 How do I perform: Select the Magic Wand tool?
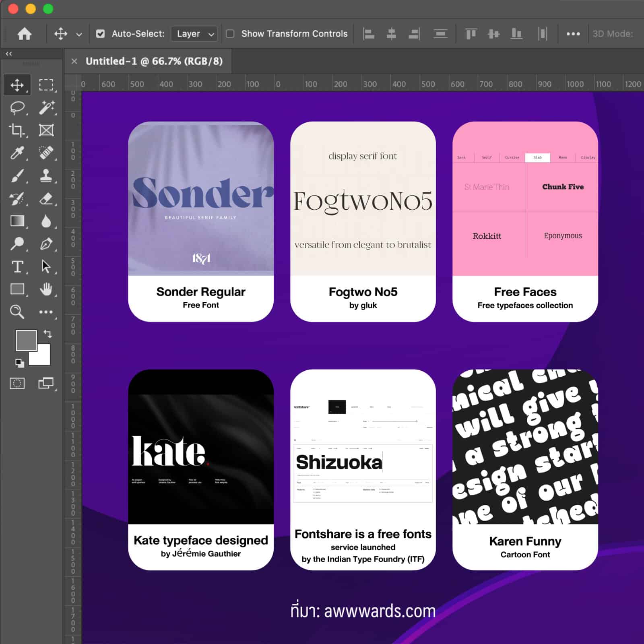46,108
